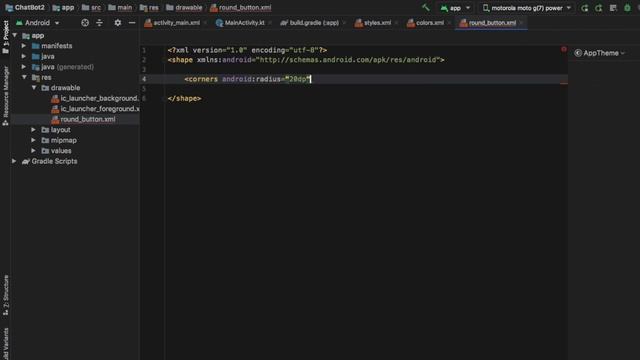The width and height of the screenshot is (640, 360).
Task: Click the src breadcrumb
Action: [91, 7]
